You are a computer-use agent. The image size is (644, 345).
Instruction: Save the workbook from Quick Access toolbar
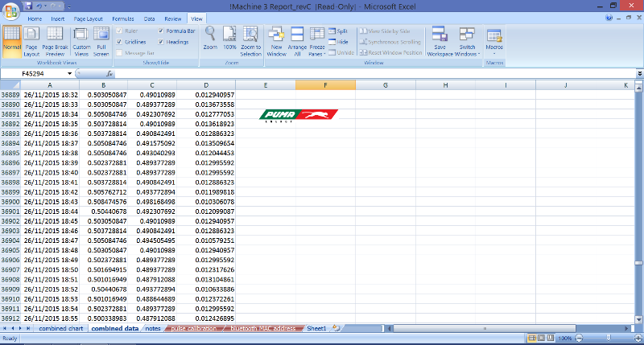coord(28,6)
